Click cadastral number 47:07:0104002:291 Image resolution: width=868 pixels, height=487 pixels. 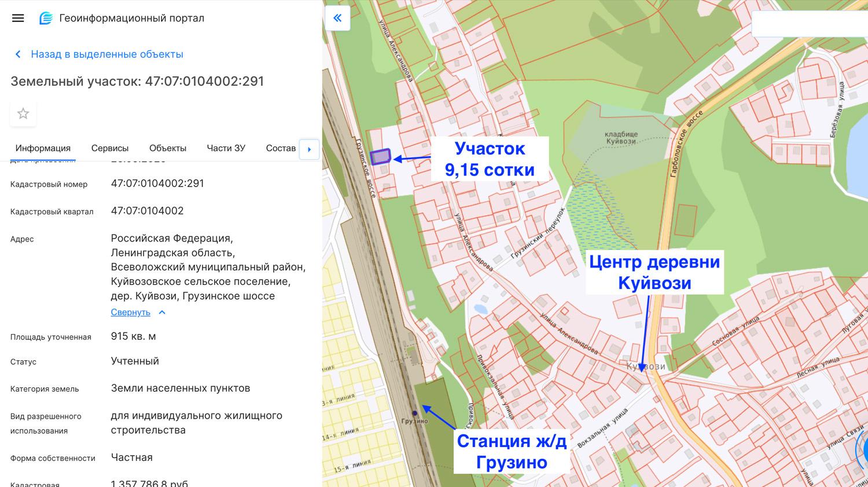(158, 184)
